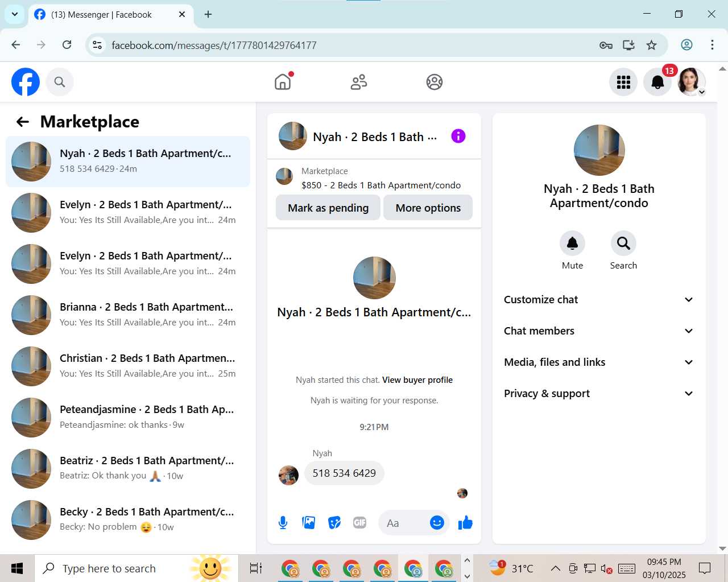Open the Groups icon in top navigation
Image resolution: width=728 pixels, height=582 pixels.
[x=435, y=82]
